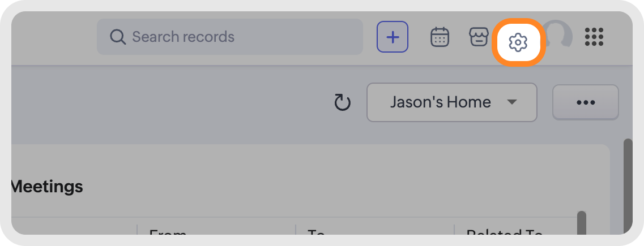The image size is (644, 246).
Task: Click the Meetings widget title
Action: point(48,186)
